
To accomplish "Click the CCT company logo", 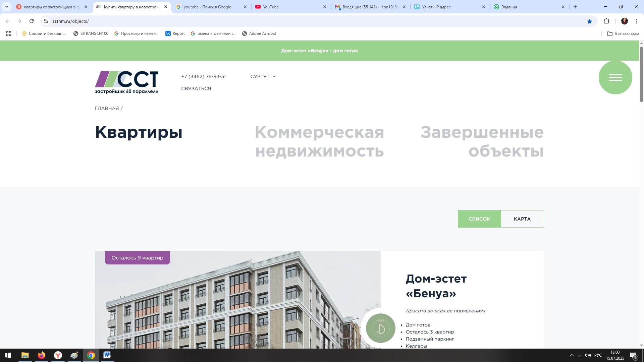I will pyautogui.click(x=126, y=82).
